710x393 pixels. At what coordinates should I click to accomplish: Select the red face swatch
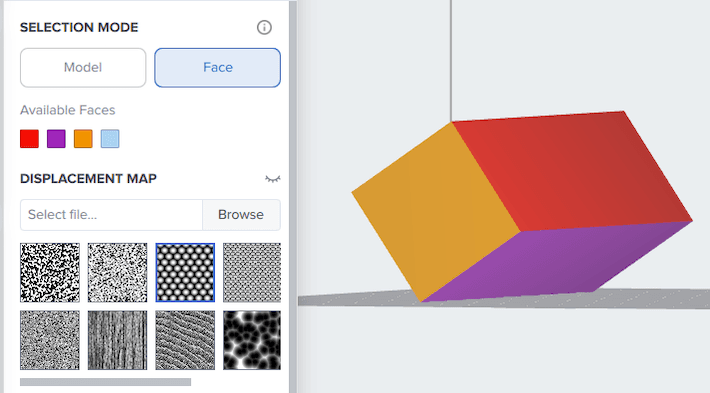29,139
